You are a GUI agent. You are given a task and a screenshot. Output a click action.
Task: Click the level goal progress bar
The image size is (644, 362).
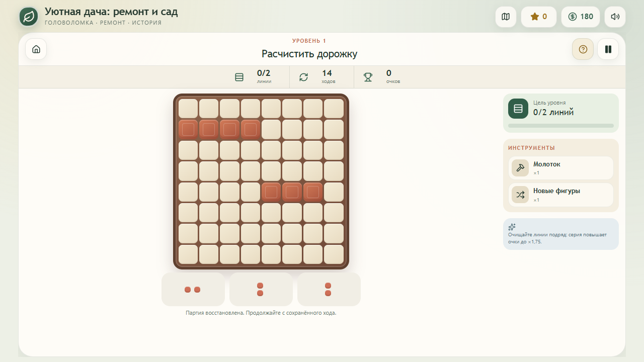pyautogui.click(x=561, y=126)
